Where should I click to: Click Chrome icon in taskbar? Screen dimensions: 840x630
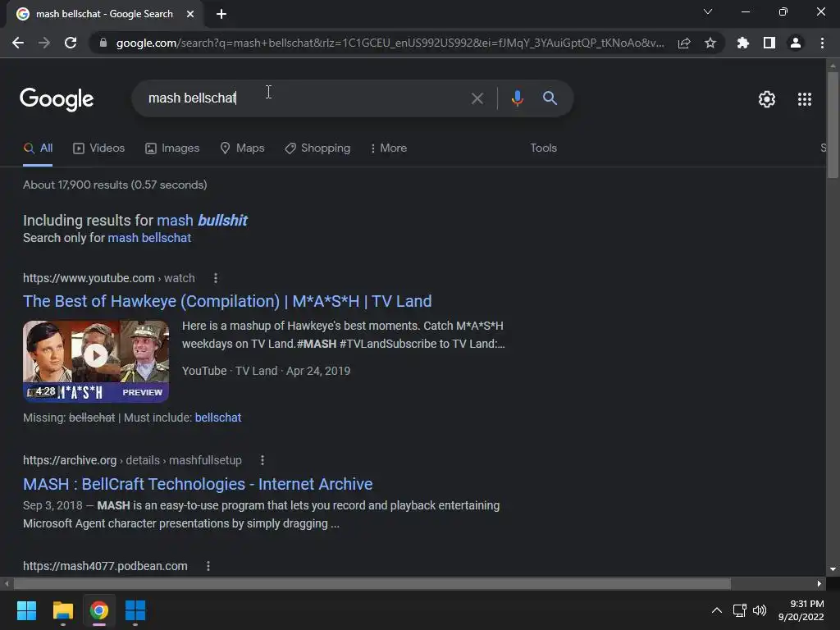[99, 610]
